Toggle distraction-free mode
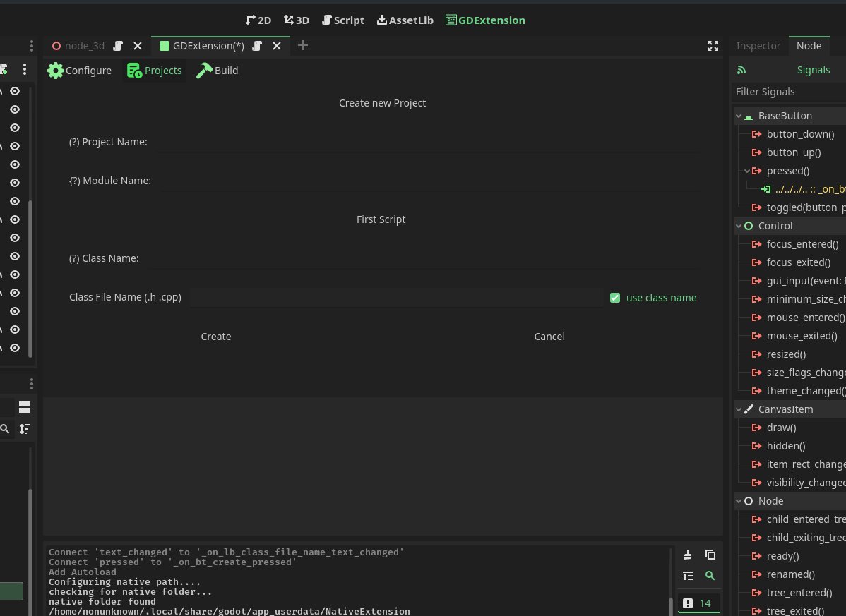The width and height of the screenshot is (846, 616). [713, 46]
